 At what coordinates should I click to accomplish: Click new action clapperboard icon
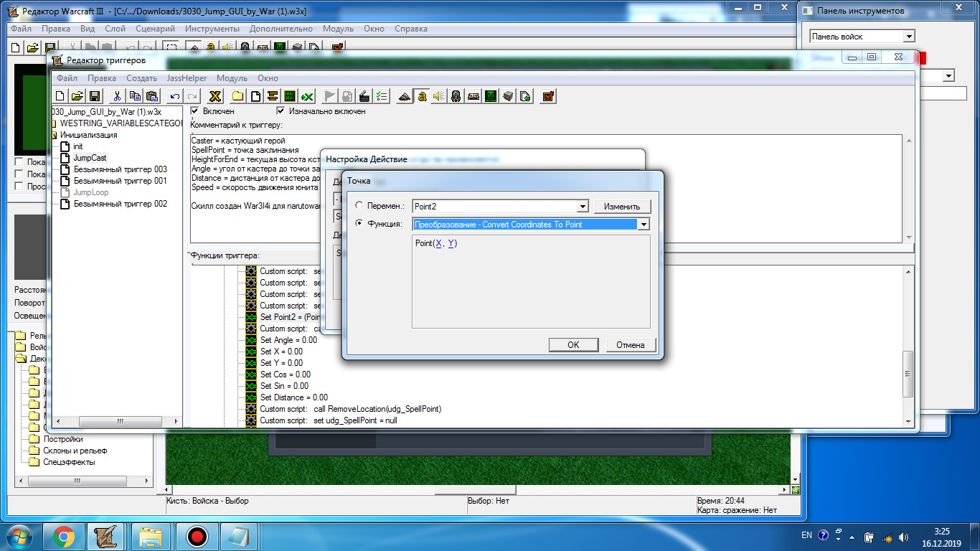[x=364, y=96]
